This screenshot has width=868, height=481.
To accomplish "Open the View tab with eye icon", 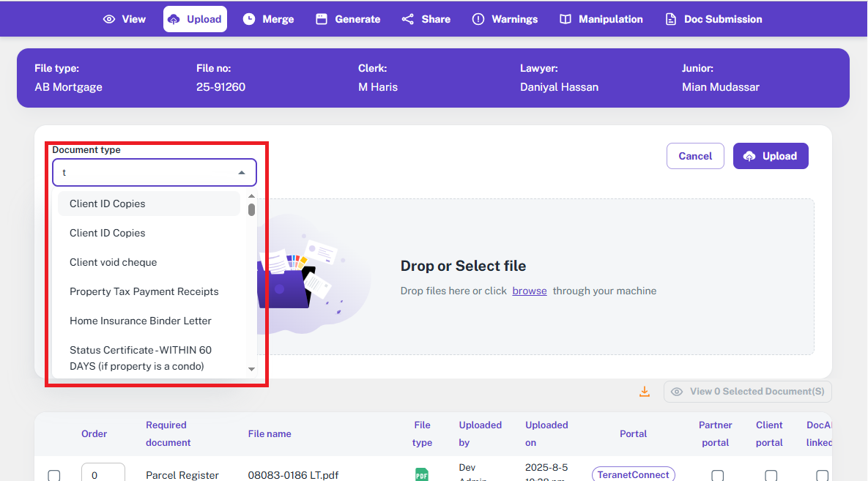I will point(125,19).
